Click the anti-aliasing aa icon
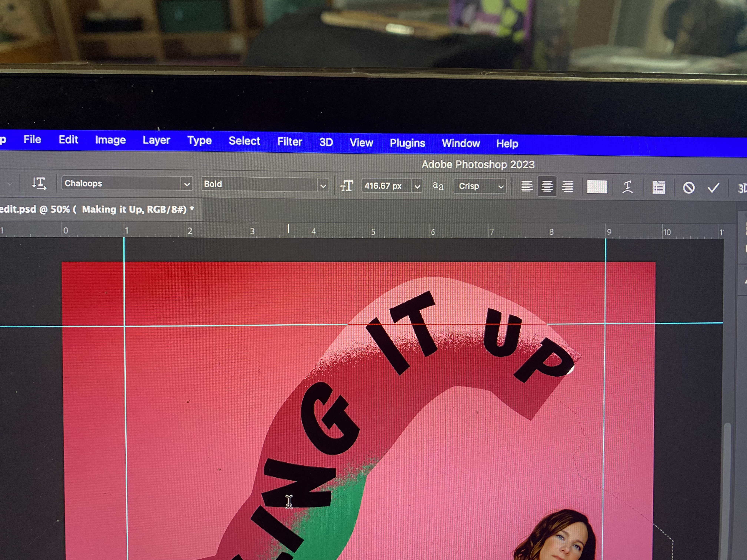 point(438,186)
